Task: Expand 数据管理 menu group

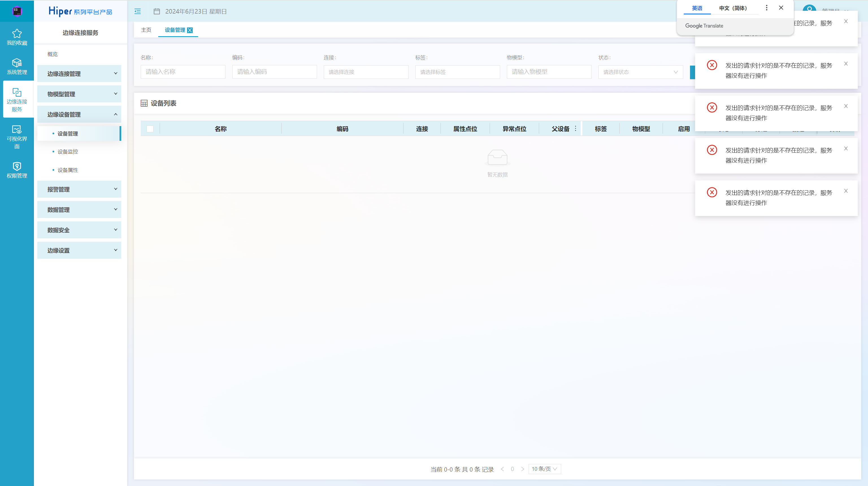Action: pyautogui.click(x=79, y=209)
